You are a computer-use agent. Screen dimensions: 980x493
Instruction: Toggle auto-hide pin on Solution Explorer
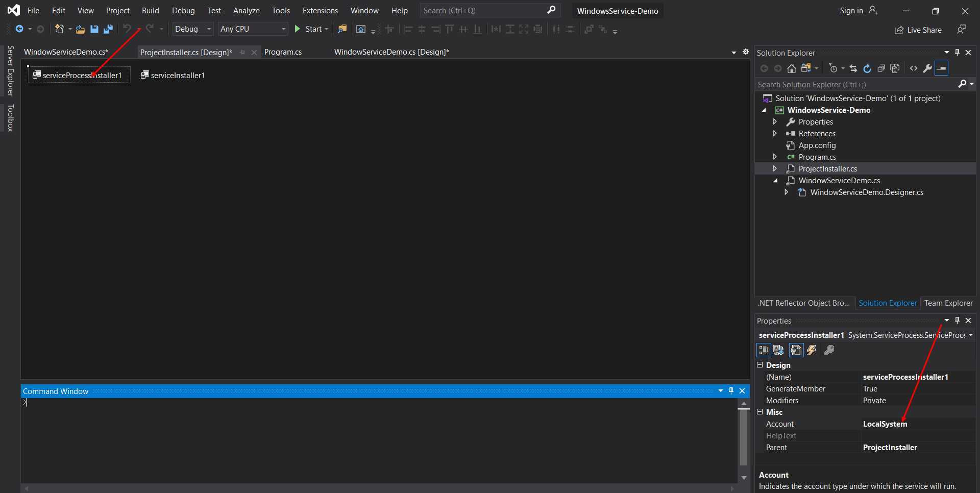click(x=958, y=53)
